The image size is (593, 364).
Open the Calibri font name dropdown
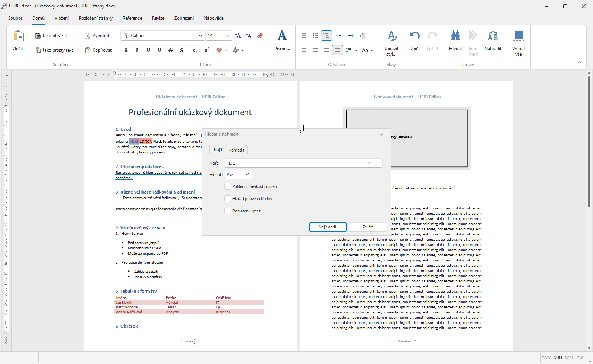(200, 36)
